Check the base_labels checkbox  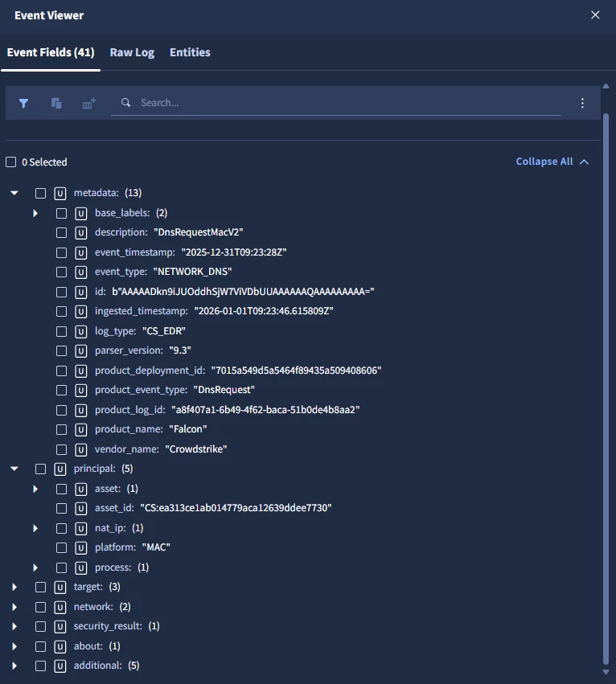click(62, 213)
